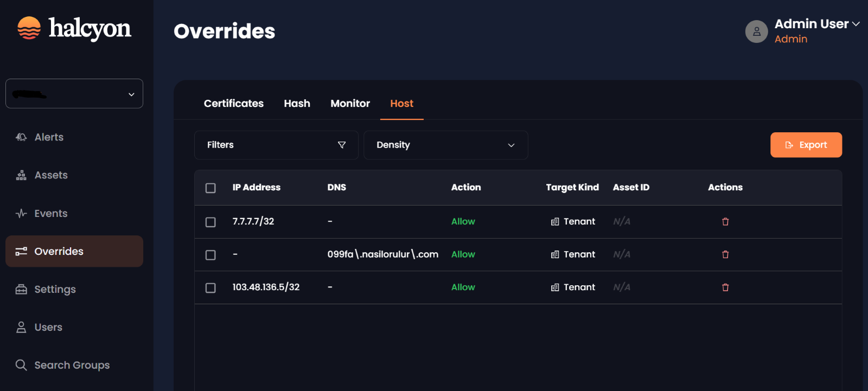Click the Users person icon in sidebar

click(x=21, y=327)
